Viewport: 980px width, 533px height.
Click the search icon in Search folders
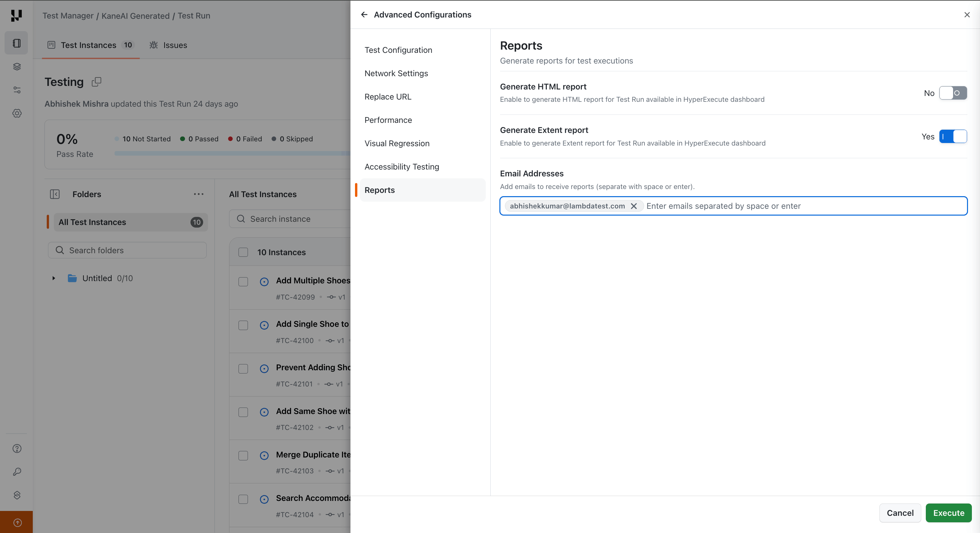(x=60, y=250)
